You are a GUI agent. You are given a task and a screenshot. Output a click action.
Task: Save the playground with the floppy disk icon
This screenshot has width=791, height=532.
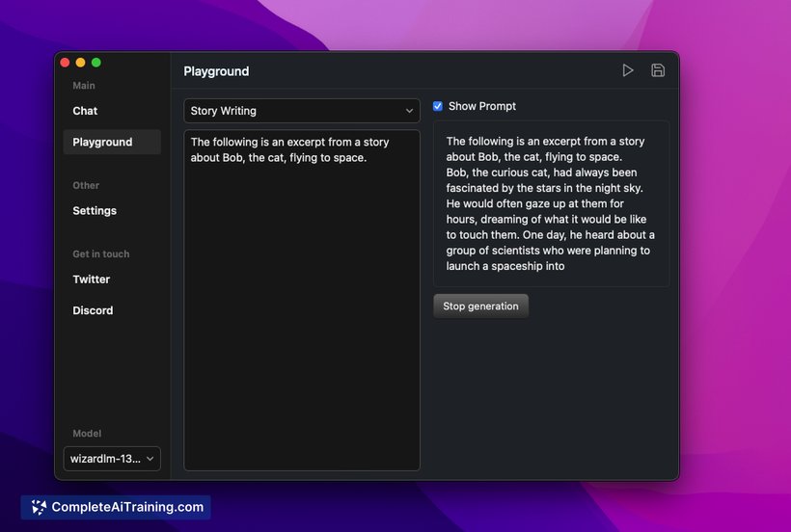pos(658,70)
